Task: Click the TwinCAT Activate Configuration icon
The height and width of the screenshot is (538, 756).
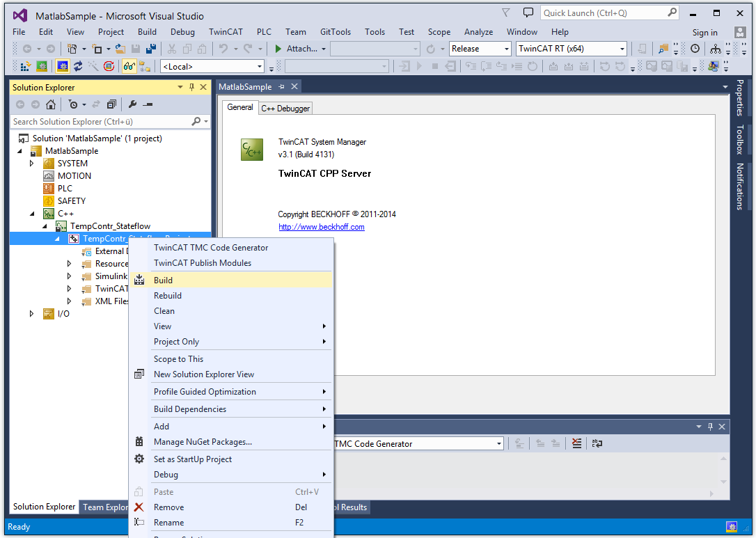Action: click(25, 67)
